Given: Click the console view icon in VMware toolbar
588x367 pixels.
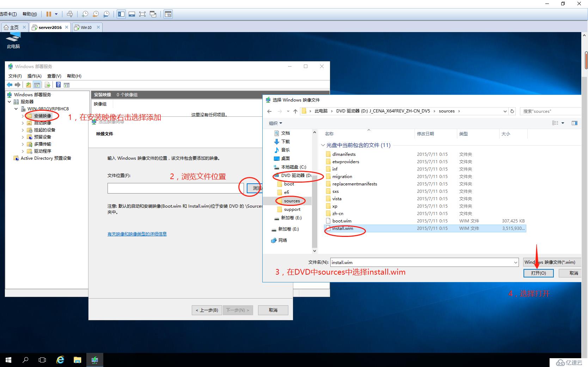Looking at the screenshot, I should pyautogui.click(x=168, y=14).
